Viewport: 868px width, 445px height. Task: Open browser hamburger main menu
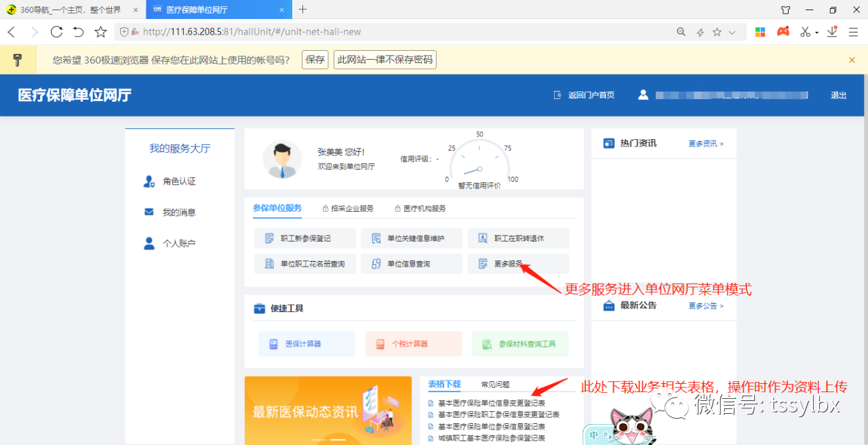coord(853,32)
